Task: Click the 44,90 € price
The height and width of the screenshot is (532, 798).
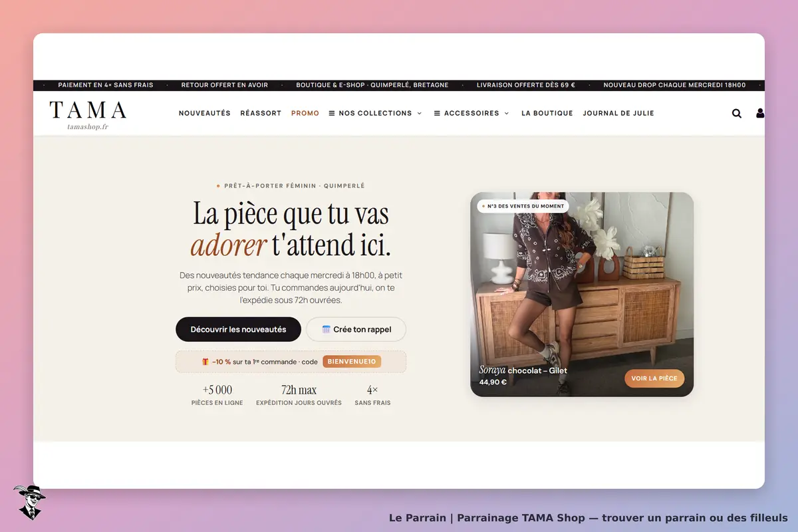Action: [x=493, y=382]
